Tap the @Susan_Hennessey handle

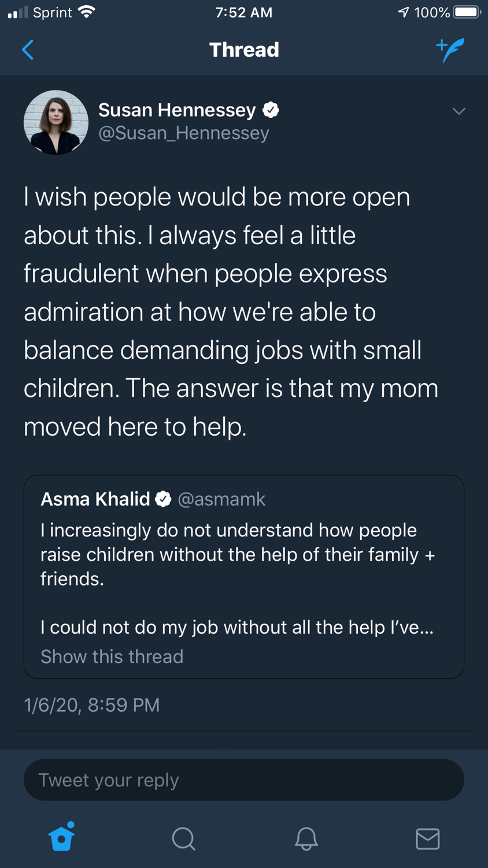pyautogui.click(x=184, y=133)
